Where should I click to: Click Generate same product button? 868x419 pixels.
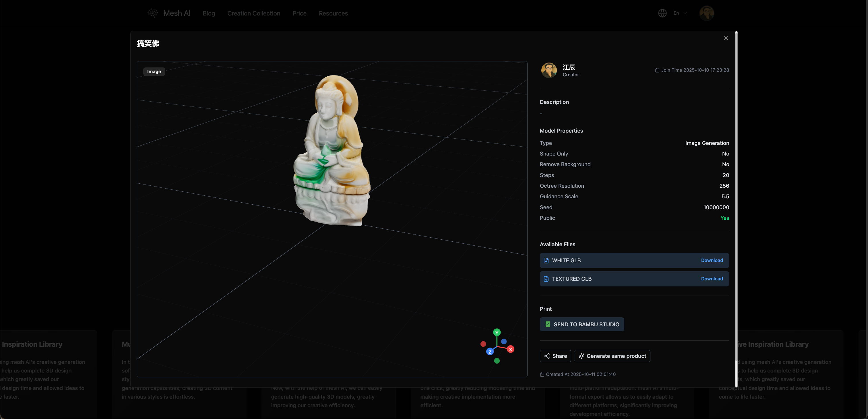[612, 356]
